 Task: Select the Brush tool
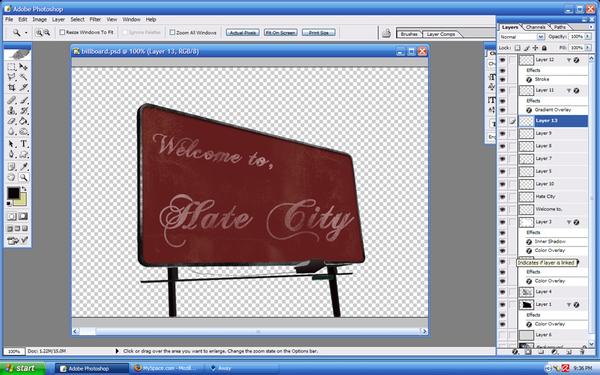(23, 100)
